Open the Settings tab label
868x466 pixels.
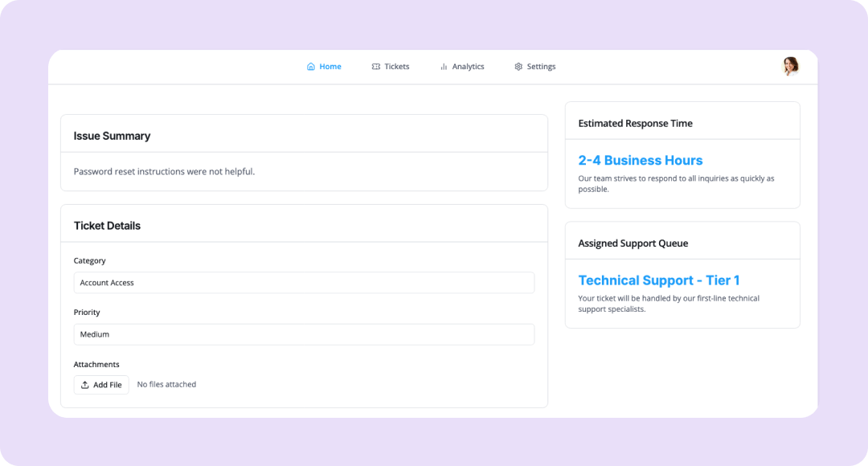click(541, 67)
